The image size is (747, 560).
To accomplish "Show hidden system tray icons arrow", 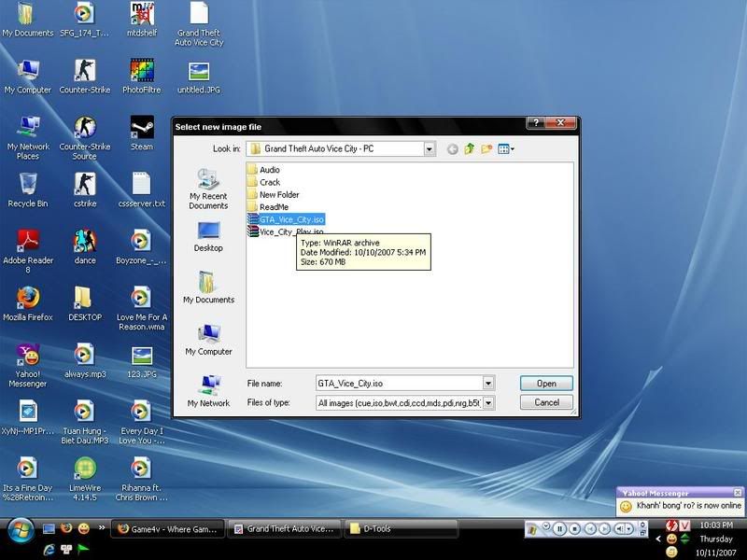I will tap(658, 539).
